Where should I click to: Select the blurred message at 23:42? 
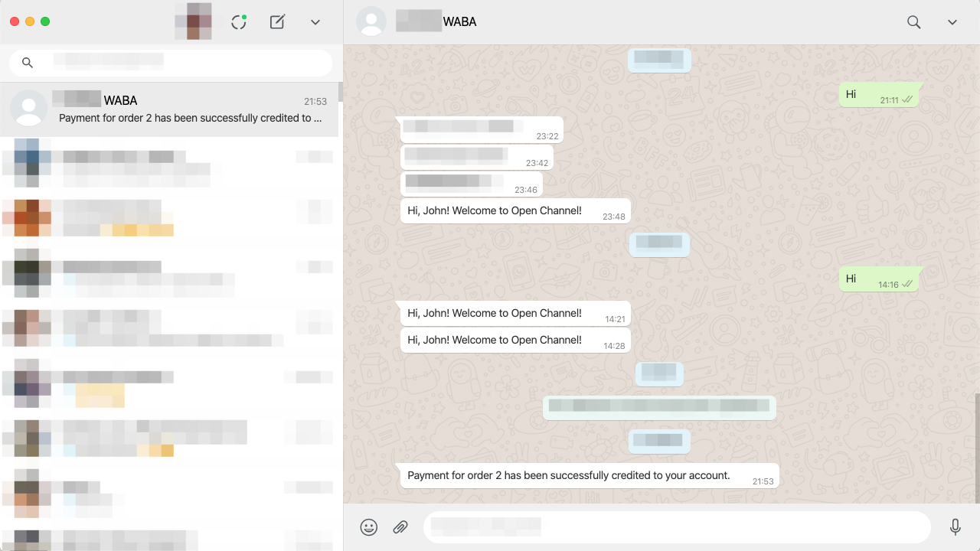click(x=476, y=157)
